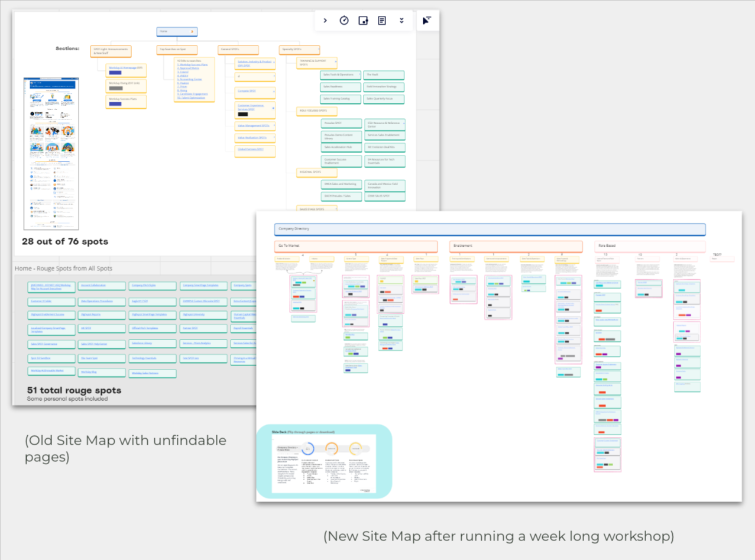Select the Top Searches on Spot section box
Image resolution: width=755 pixels, height=560 pixels.
click(x=177, y=51)
